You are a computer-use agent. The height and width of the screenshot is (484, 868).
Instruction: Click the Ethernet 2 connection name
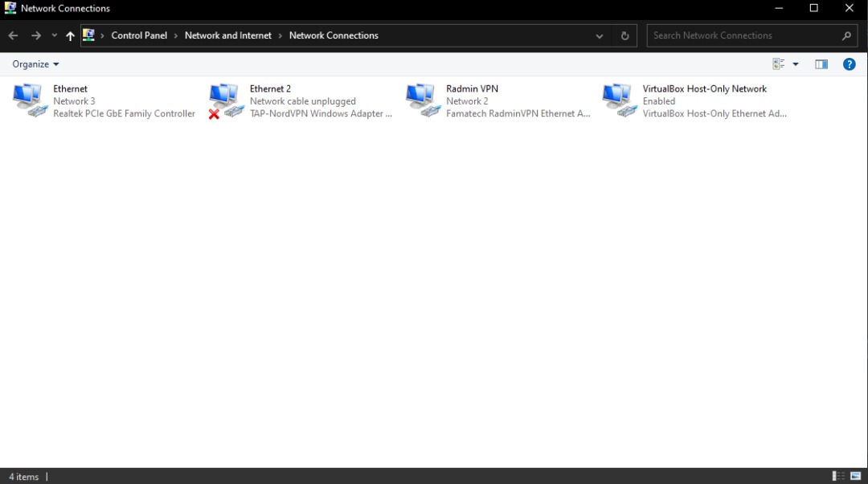pos(270,88)
